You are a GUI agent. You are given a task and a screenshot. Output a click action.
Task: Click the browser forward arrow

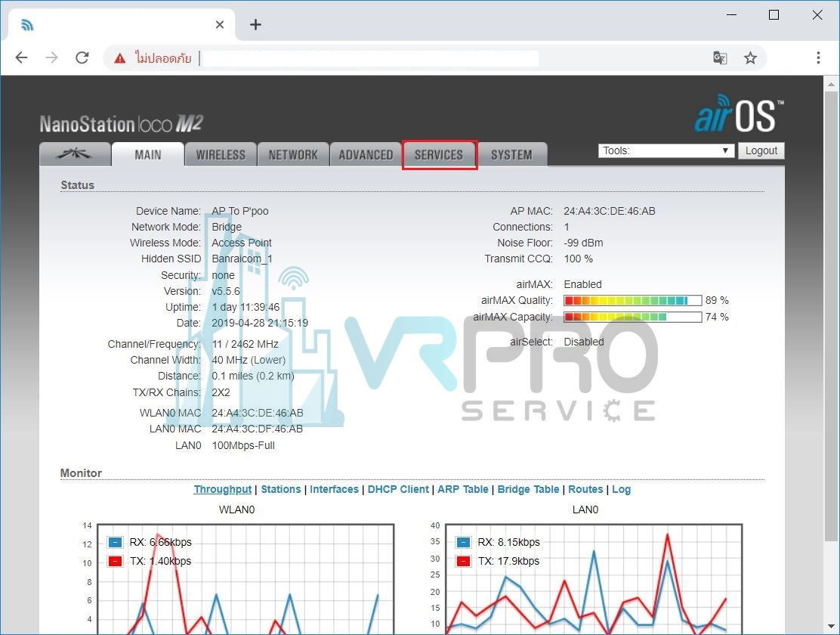(52, 57)
